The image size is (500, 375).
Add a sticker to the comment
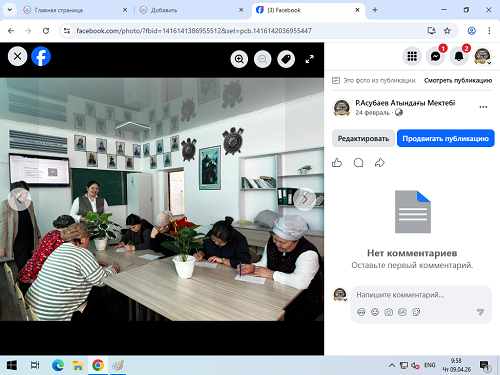click(x=416, y=312)
